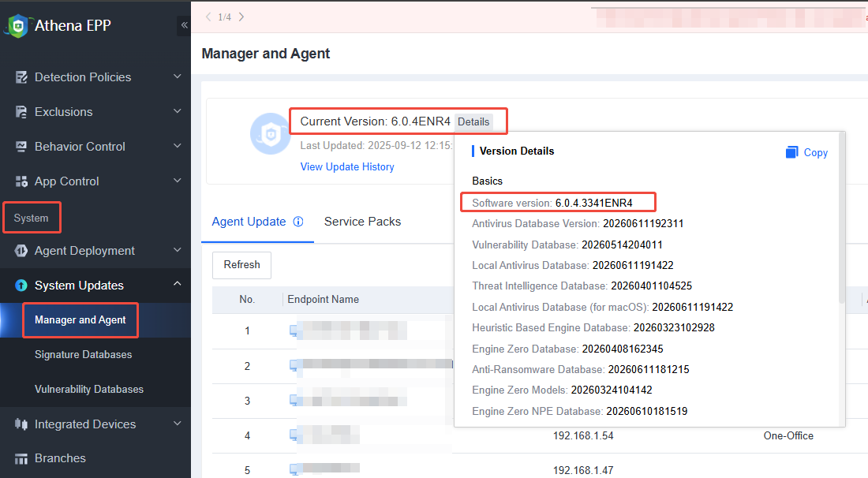Select Heuristic Based Engine Database value
The height and width of the screenshot is (478, 868).
(x=674, y=327)
